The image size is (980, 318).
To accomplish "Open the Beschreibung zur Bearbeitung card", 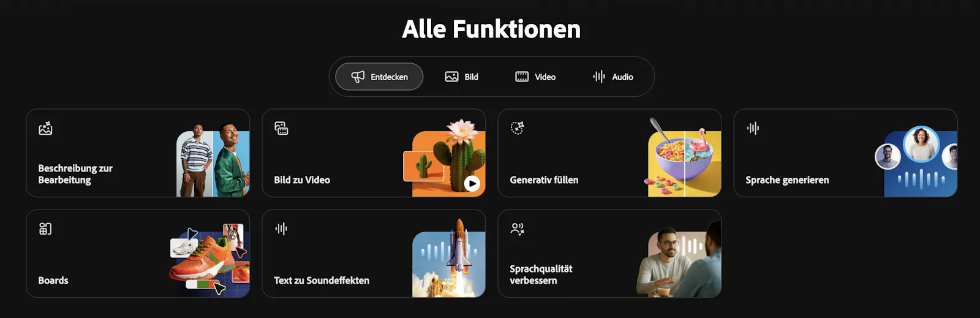I will 138,153.
